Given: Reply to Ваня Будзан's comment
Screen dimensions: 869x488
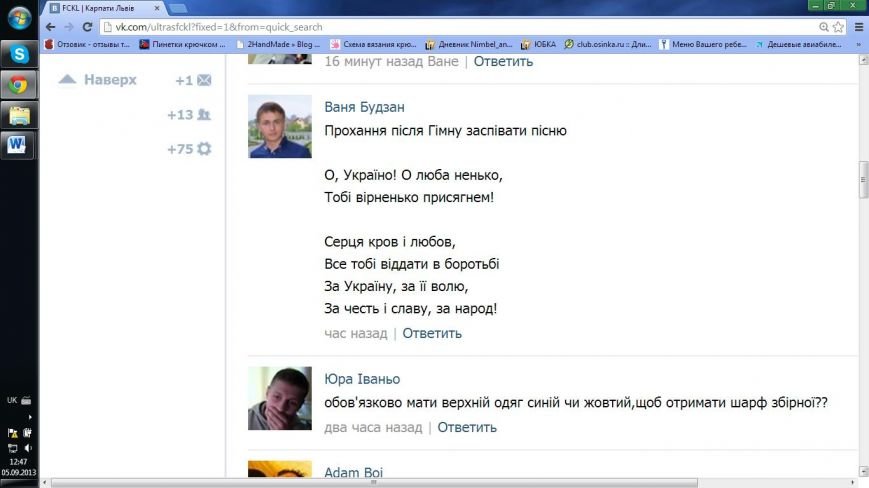Looking at the screenshot, I should point(432,333).
